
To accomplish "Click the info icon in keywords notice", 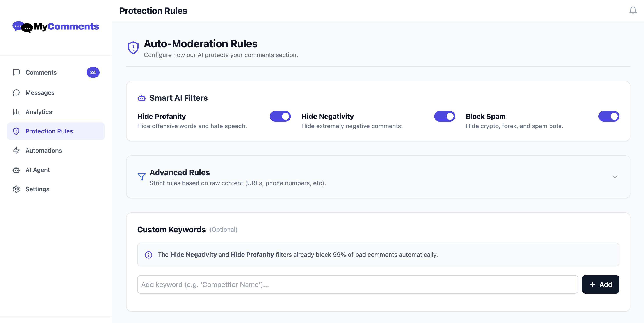I will tap(148, 255).
